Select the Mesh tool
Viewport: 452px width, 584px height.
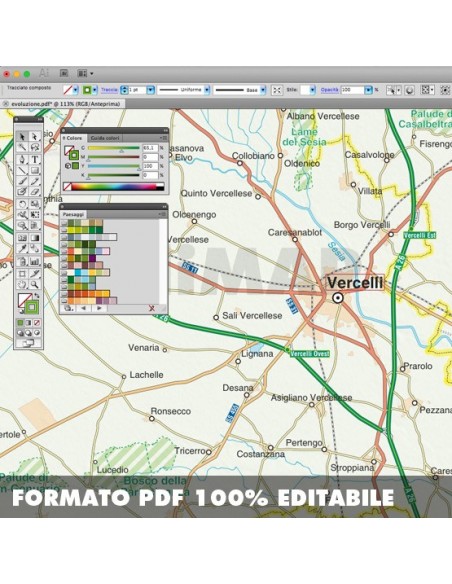22,238
